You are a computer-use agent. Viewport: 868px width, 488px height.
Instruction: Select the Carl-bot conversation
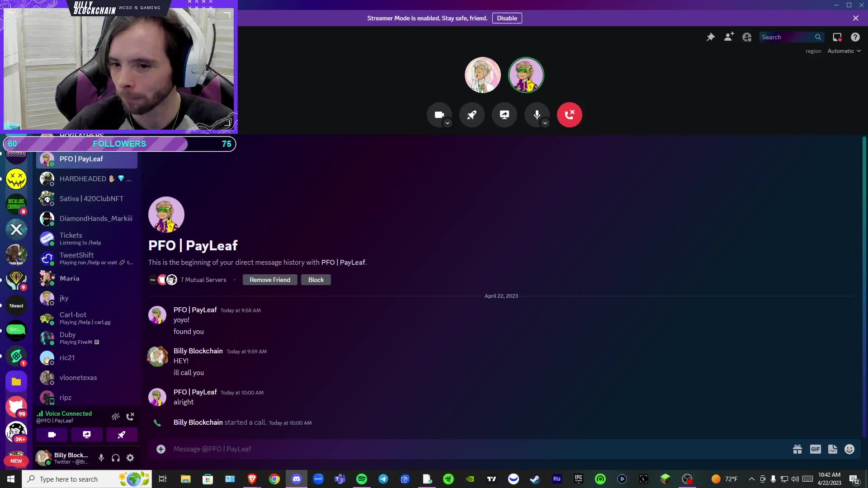(87, 318)
